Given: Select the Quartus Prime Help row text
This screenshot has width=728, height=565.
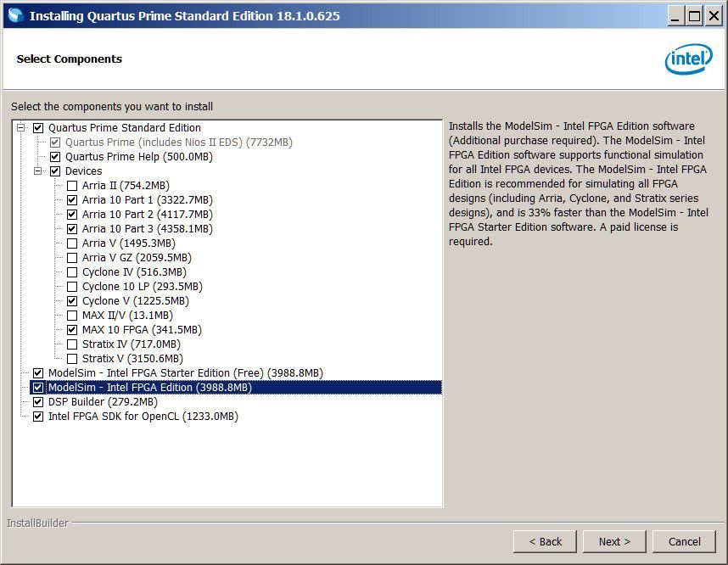Looking at the screenshot, I should pos(139,156).
